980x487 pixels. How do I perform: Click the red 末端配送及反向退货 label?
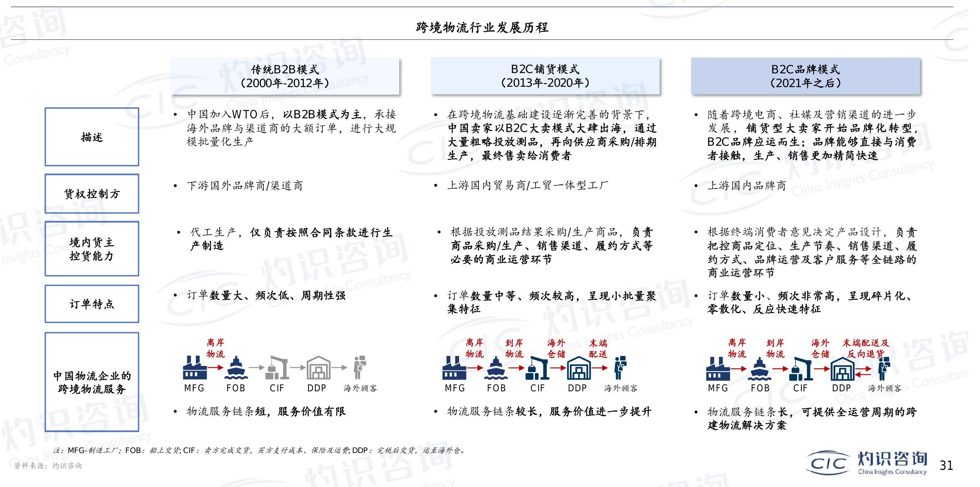(865, 348)
